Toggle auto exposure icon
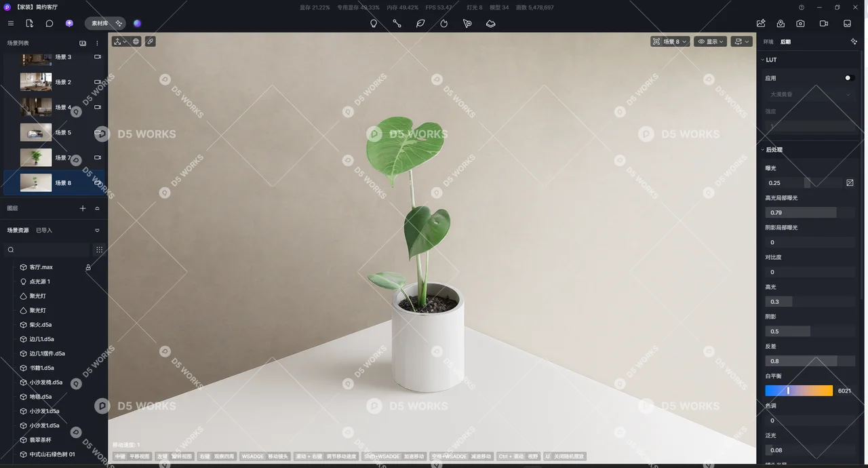The width and height of the screenshot is (868, 468). pos(850,182)
